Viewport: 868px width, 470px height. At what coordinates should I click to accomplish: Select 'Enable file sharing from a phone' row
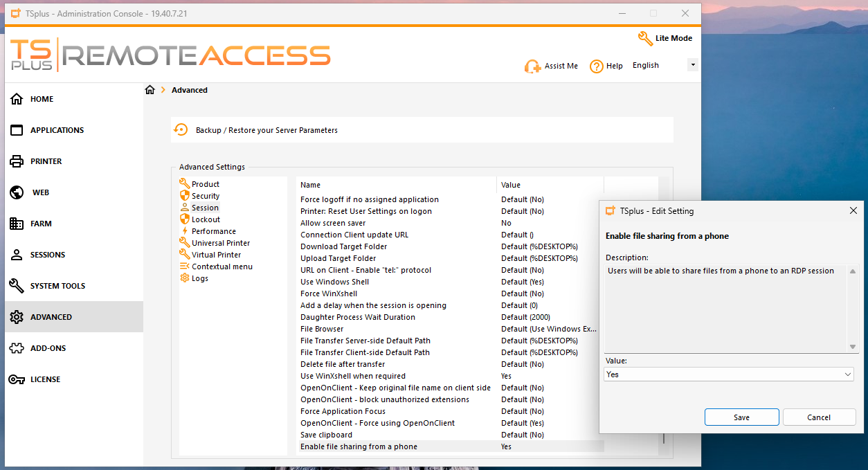(x=450, y=446)
